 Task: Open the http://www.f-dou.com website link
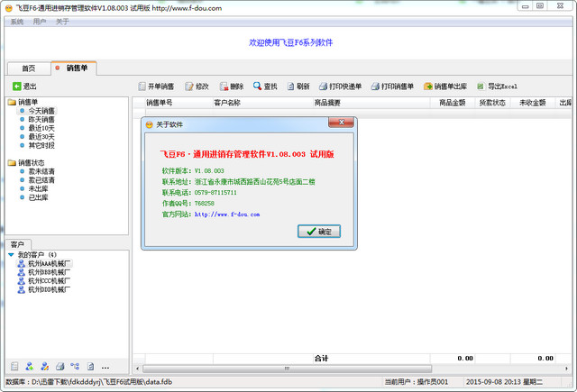(227, 214)
